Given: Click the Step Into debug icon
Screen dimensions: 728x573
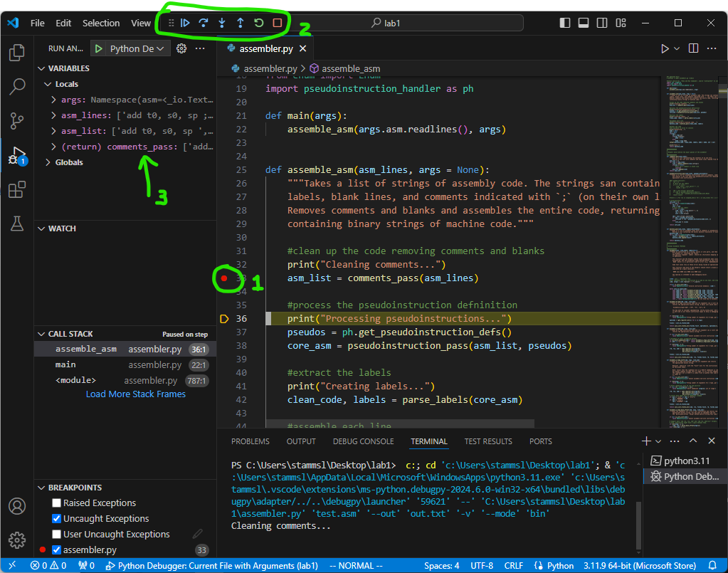Looking at the screenshot, I should pyautogui.click(x=222, y=23).
